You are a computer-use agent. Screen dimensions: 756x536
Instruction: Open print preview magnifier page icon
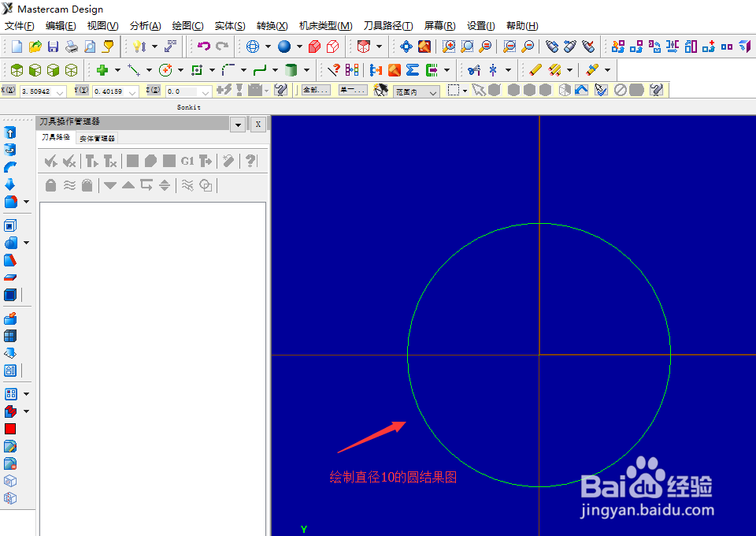[x=90, y=47]
